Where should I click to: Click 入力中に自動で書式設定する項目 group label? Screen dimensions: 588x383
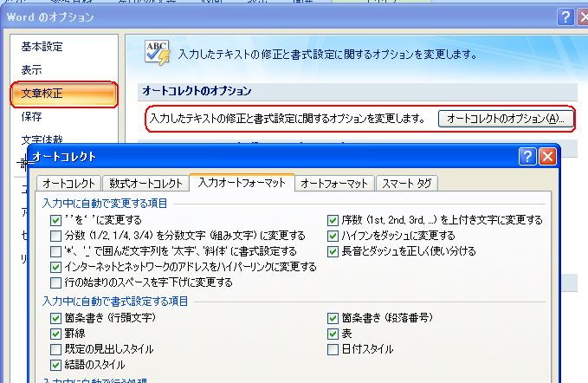click(115, 302)
